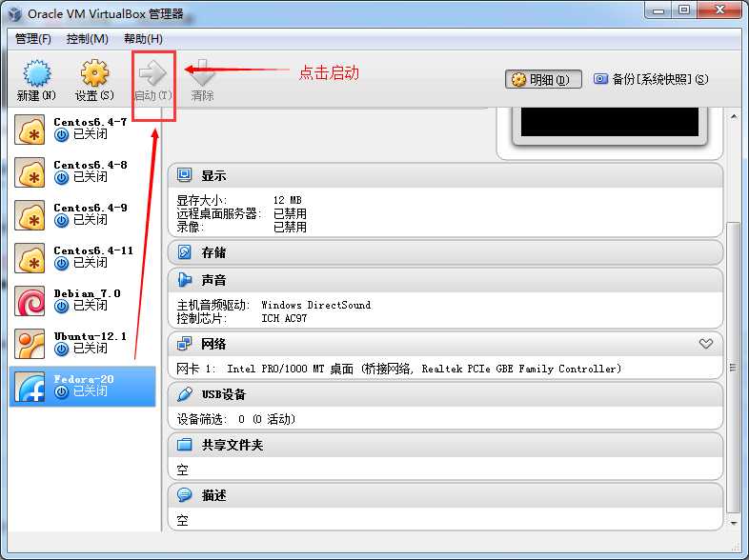Select the Centos6.4-8 name text
Viewport: 749px width, 560px height.
pyautogui.click(x=91, y=165)
